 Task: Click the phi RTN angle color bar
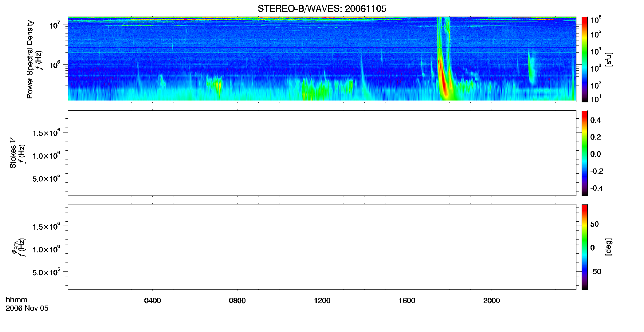tap(585, 247)
